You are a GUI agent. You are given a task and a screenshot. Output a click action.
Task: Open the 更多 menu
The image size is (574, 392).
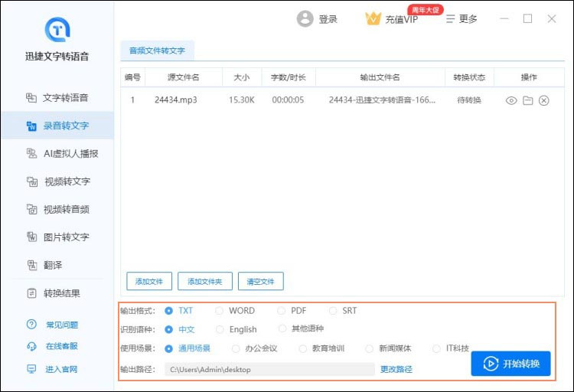tap(461, 18)
